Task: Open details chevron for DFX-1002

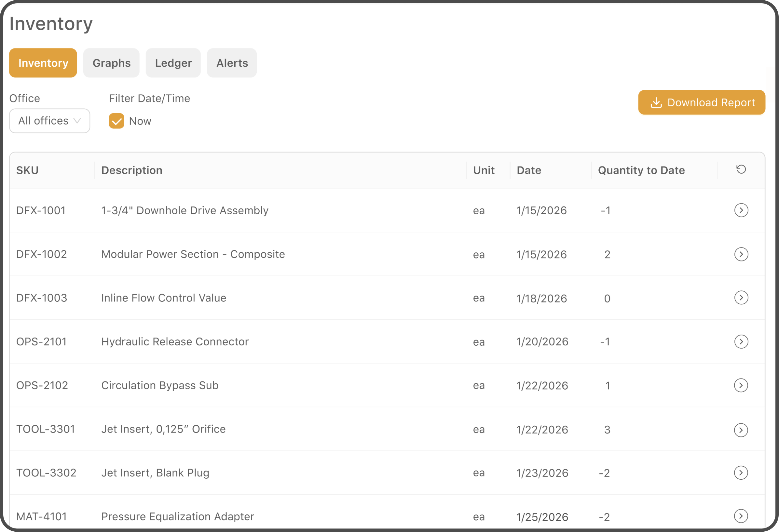Action: (x=742, y=254)
